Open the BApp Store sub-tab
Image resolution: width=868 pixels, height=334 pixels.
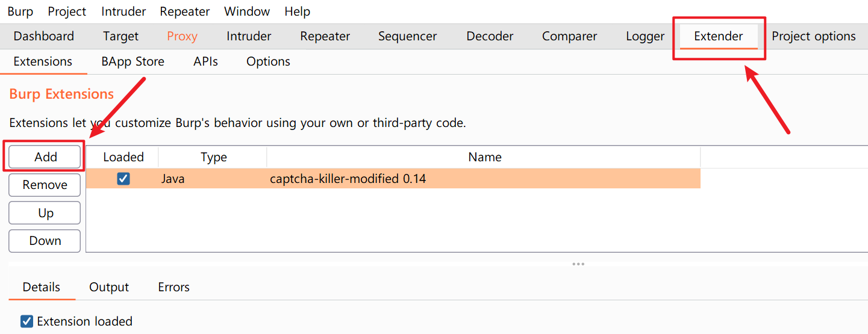[x=133, y=61]
